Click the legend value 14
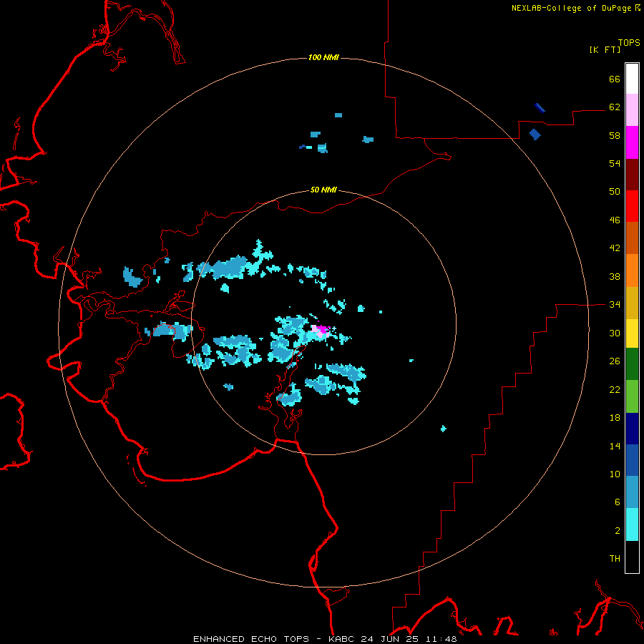This screenshot has width=644, height=644. pos(615,446)
